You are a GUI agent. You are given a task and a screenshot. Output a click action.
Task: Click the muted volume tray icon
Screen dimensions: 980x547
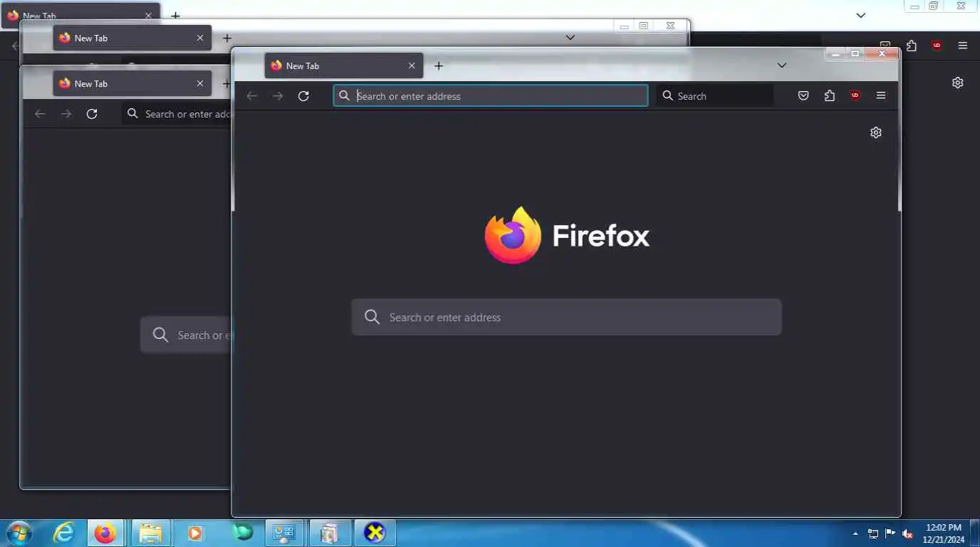pyautogui.click(x=908, y=533)
